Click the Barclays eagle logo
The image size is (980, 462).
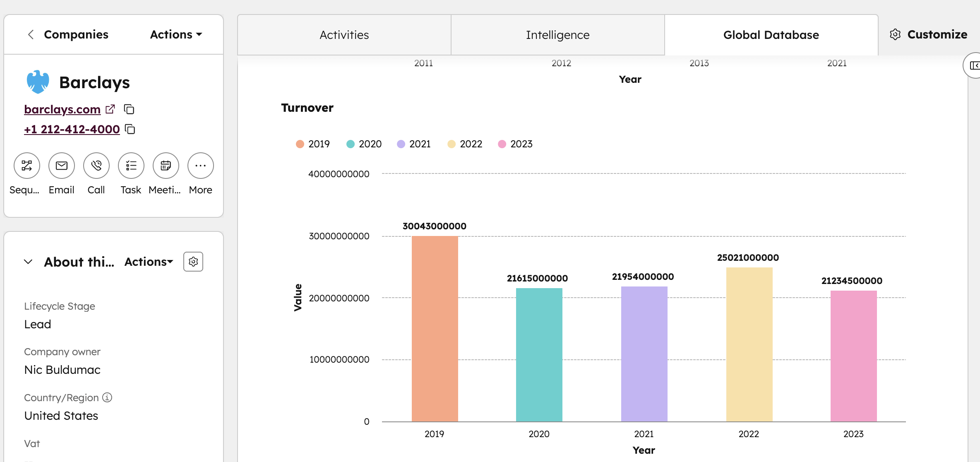click(x=38, y=82)
